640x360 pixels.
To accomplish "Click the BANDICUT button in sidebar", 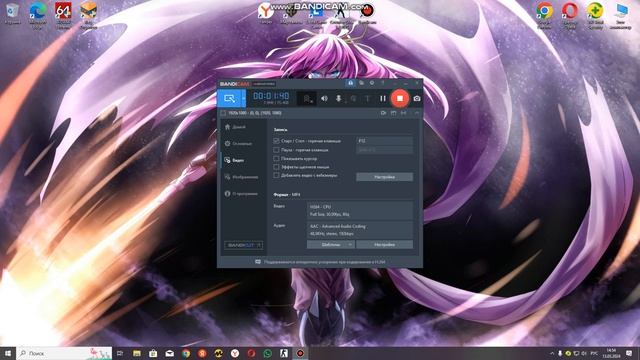I will click(x=244, y=245).
